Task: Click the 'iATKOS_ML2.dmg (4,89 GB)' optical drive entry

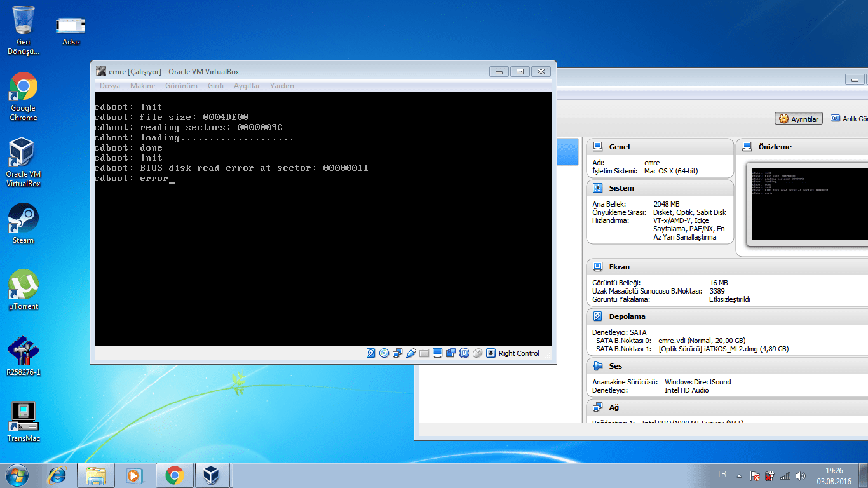Action: pyautogui.click(x=724, y=349)
